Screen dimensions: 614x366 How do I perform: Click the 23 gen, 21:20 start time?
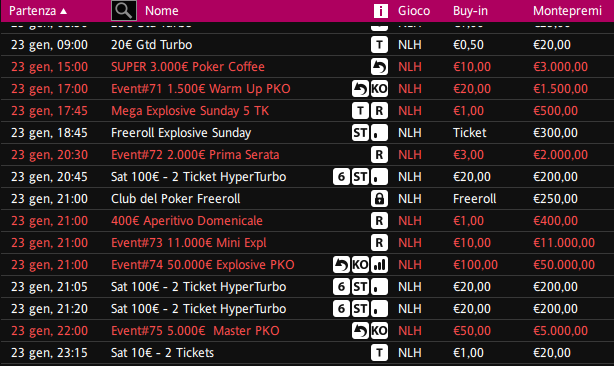pos(49,309)
